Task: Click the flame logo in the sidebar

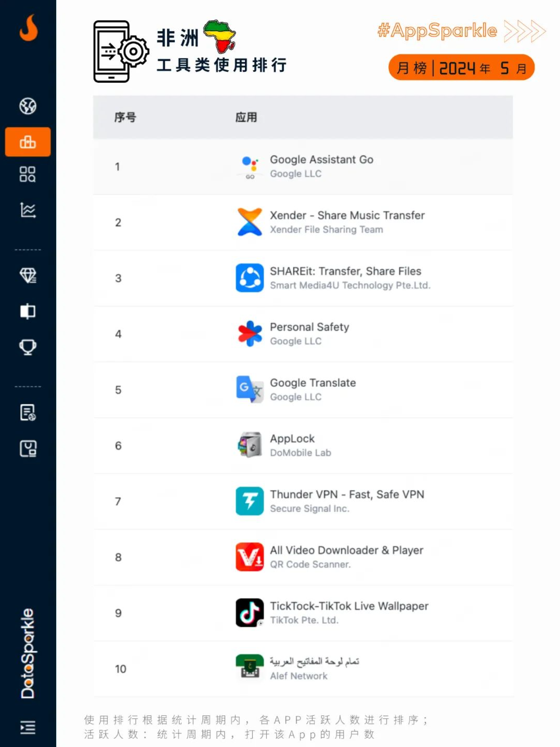Action: tap(28, 28)
